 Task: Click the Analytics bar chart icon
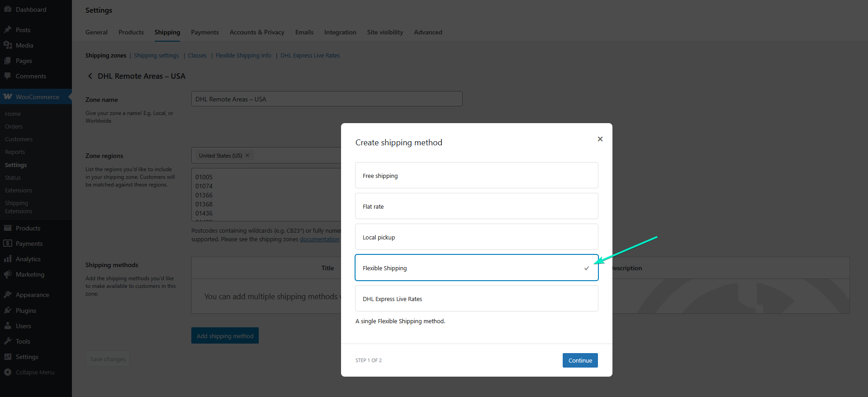pos(8,259)
